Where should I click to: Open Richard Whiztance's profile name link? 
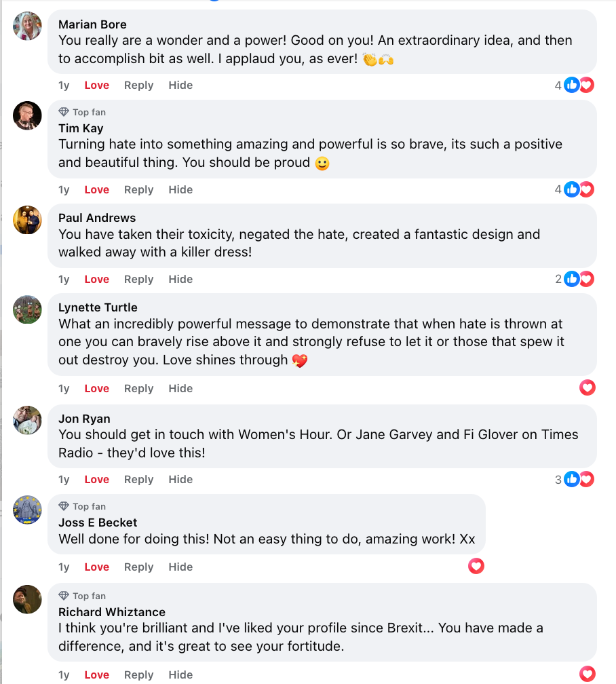pyautogui.click(x=111, y=612)
